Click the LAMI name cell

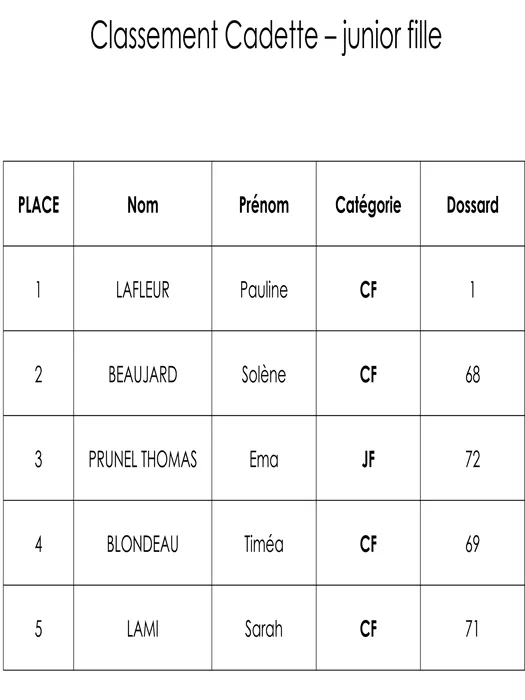click(x=142, y=629)
